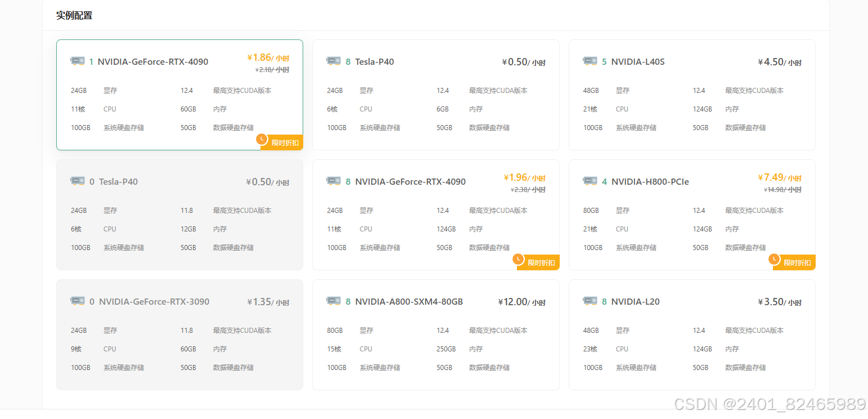Image resolution: width=868 pixels, height=419 pixels.
Task: Click the ¥3.50/小时 price on L20
Action: pos(780,302)
